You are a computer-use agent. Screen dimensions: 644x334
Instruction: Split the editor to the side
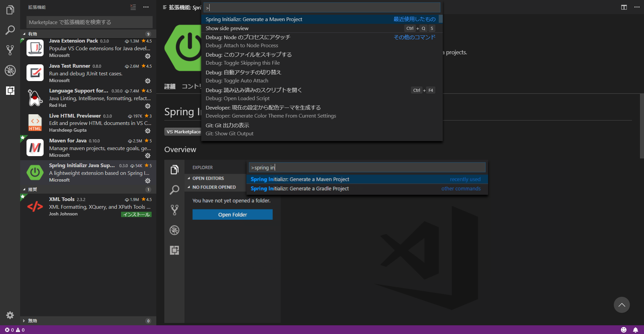(624, 7)
